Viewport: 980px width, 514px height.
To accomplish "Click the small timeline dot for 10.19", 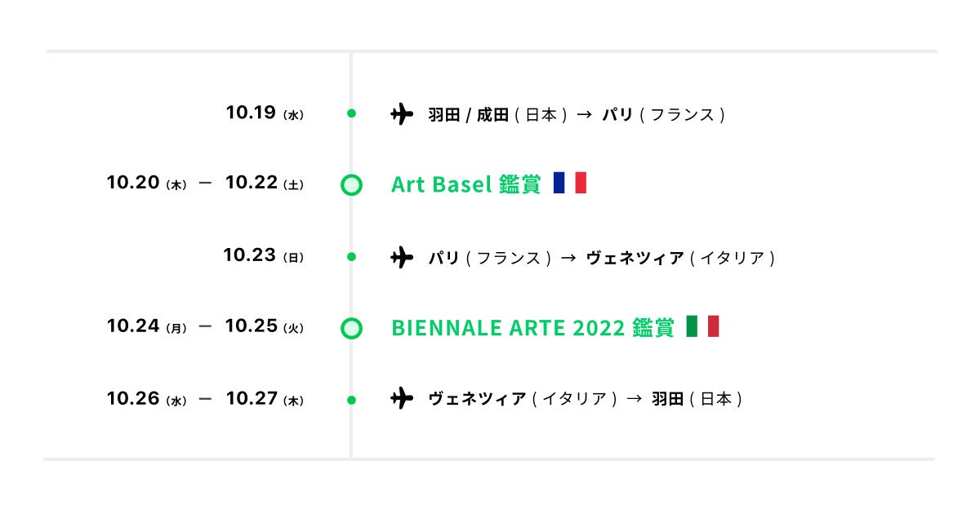I will coord(351,114).
